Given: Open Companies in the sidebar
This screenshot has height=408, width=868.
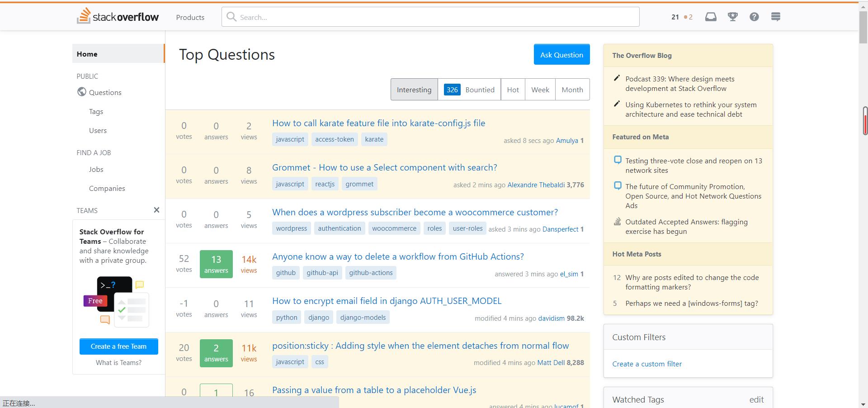Looking at the screenshot, I should 107,188.
